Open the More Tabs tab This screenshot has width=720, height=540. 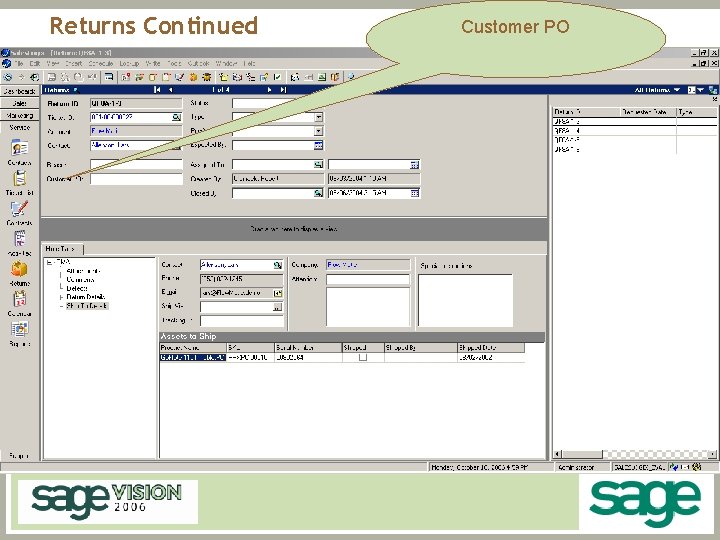[x=62, y=249]
